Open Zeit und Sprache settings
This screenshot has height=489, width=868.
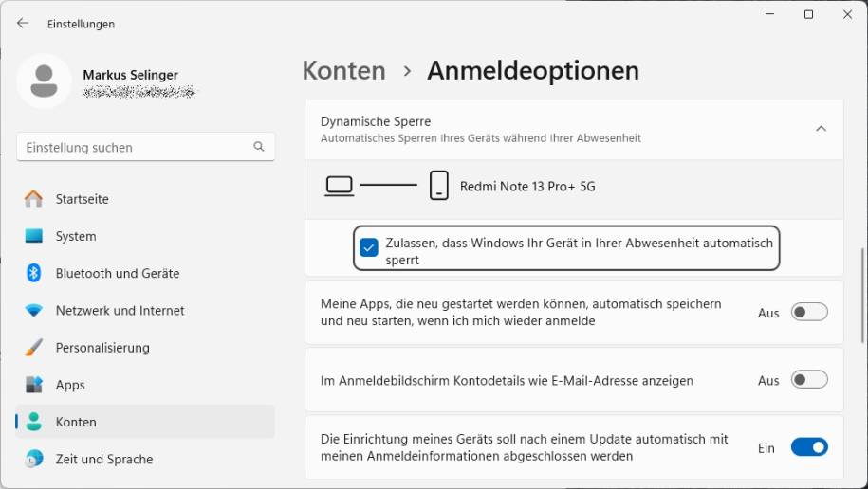coord(145,459)
